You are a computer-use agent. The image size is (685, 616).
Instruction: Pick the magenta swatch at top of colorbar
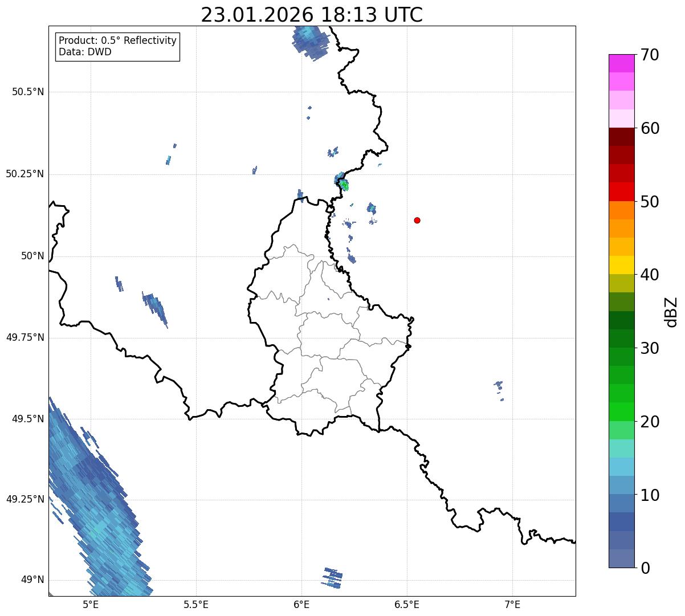621,63
